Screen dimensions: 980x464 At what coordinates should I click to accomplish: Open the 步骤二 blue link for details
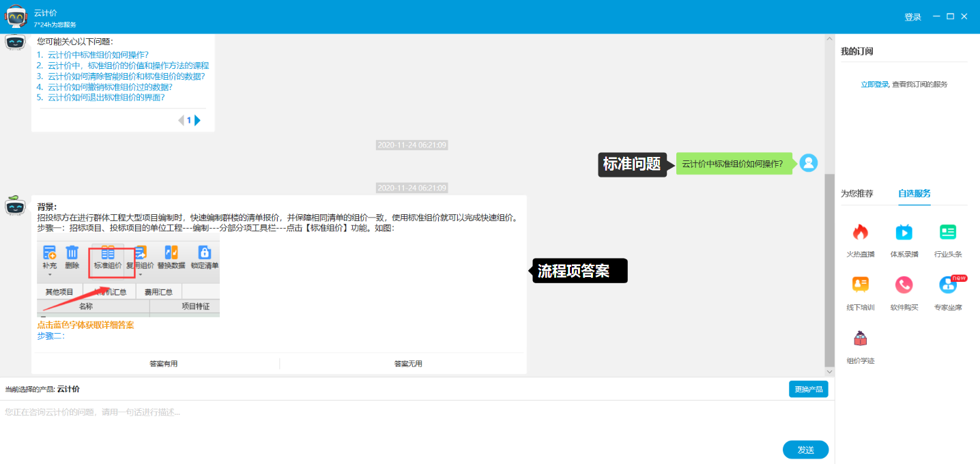(51, 336)
